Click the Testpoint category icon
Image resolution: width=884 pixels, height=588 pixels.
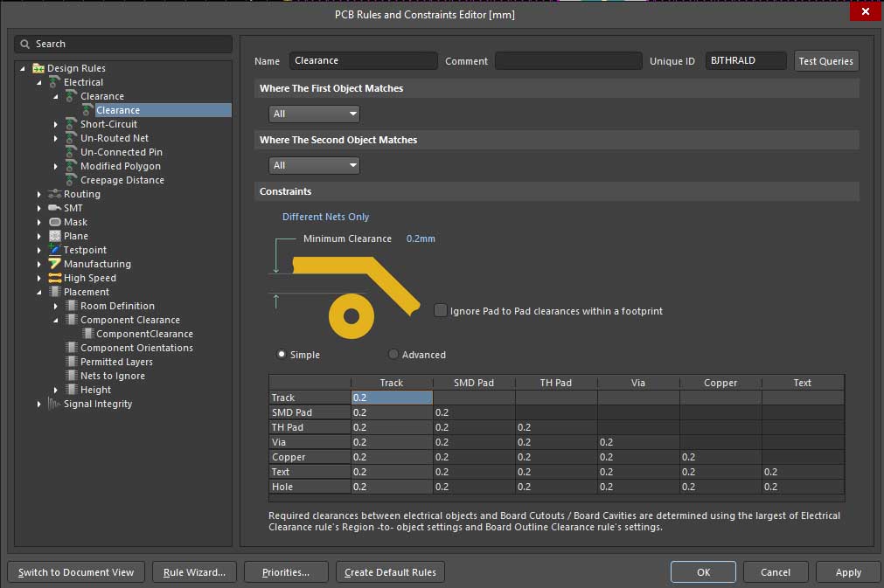click(x=55, y=250)
